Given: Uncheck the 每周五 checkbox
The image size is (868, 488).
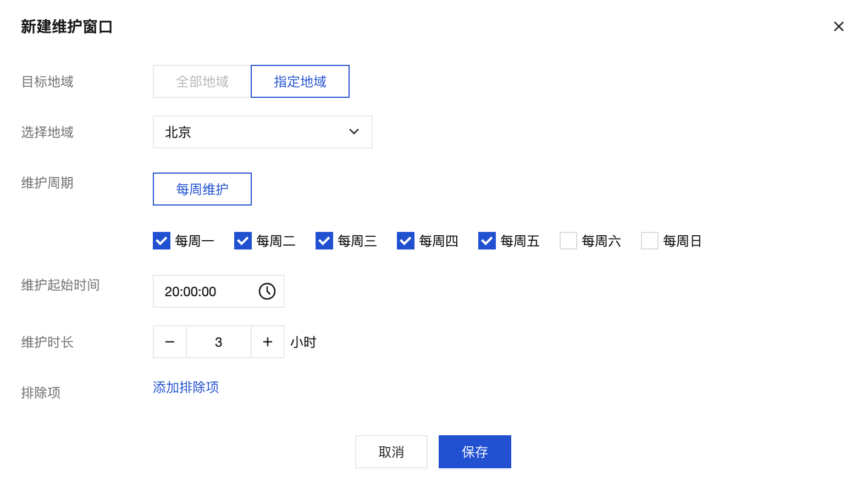Looking at the screenshot, I should point(487,241).
